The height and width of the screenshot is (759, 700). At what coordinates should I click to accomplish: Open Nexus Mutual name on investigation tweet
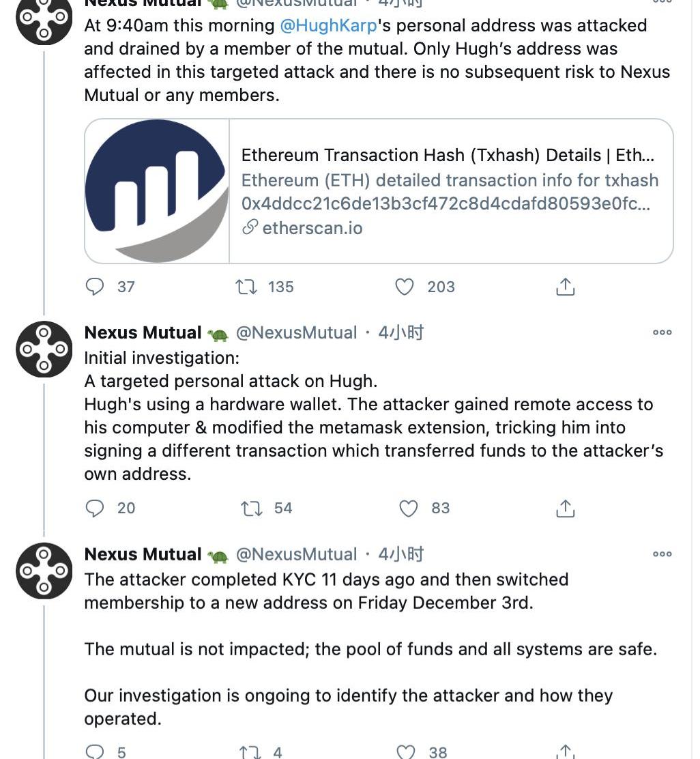143,332
